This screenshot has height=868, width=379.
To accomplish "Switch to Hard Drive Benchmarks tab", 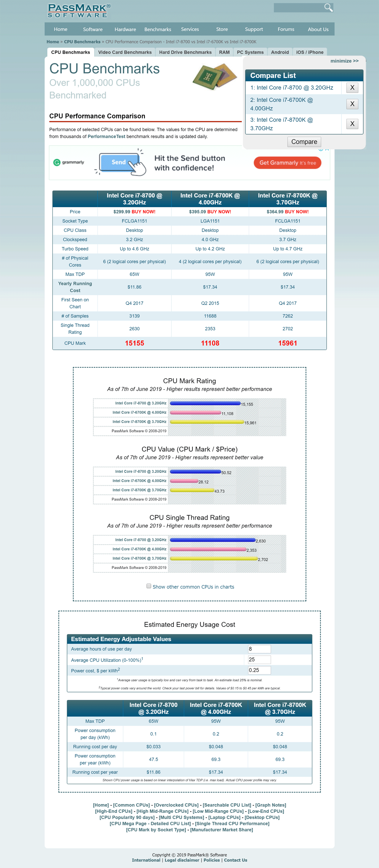I will [x=185, y=52].
